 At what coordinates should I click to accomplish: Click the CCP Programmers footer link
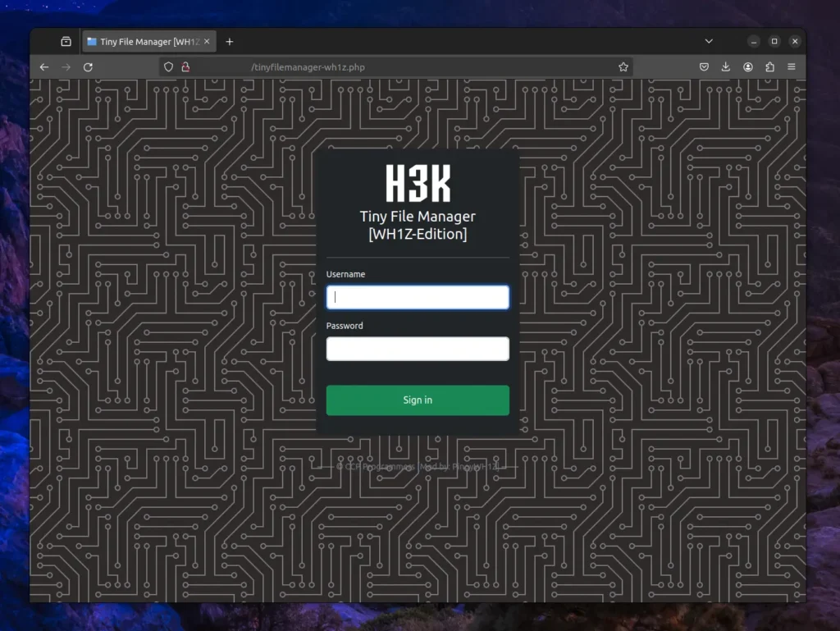pos(380,466)
